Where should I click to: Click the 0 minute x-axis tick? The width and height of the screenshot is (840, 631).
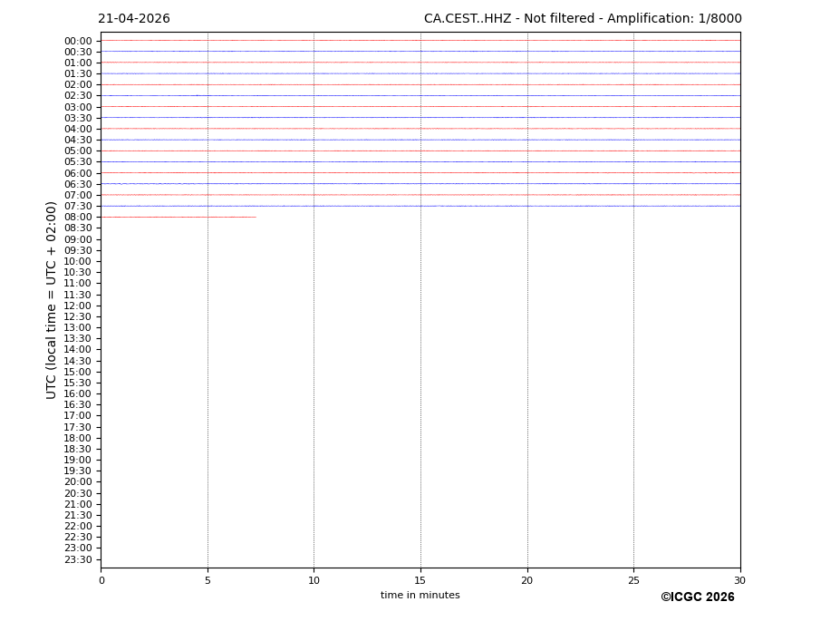101,580
